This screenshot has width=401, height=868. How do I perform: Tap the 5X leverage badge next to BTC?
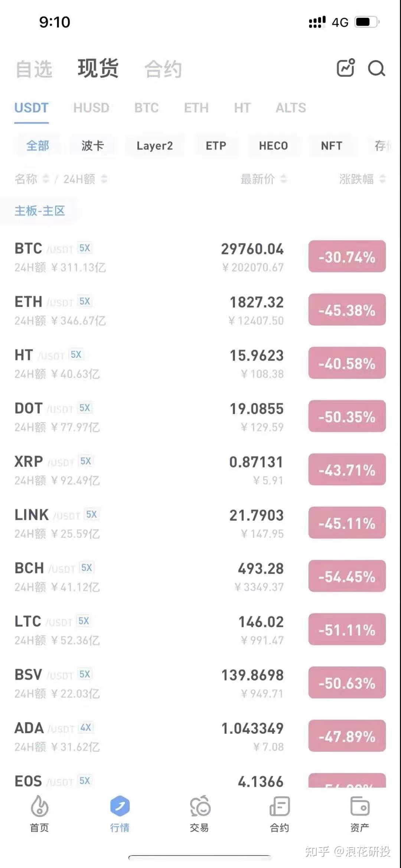point(85,248)
